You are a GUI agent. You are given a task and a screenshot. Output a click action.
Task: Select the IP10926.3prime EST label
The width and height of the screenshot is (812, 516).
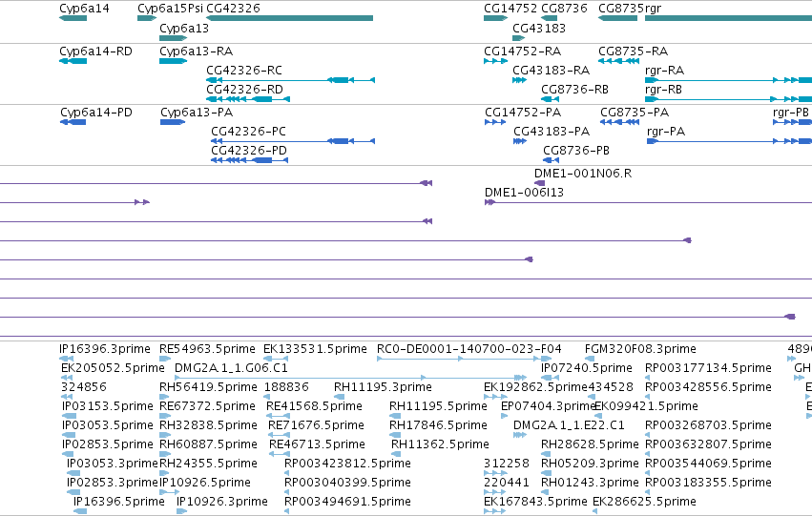pyautogui.click(x=222, y=502)
